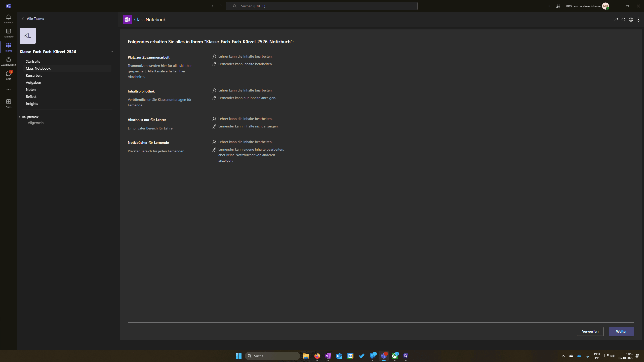Click the Verwerfen button
This screenshot has height=362, width=644.
tap(590, 331)
